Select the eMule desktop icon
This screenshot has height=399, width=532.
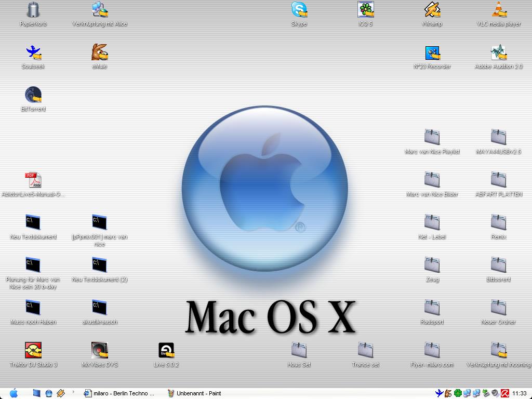pos(99,52)
